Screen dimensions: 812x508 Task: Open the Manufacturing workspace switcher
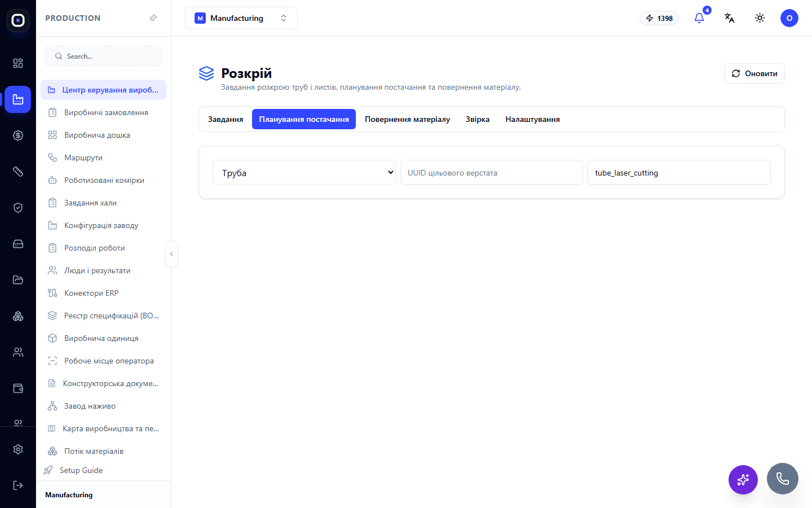click(241, 18)
